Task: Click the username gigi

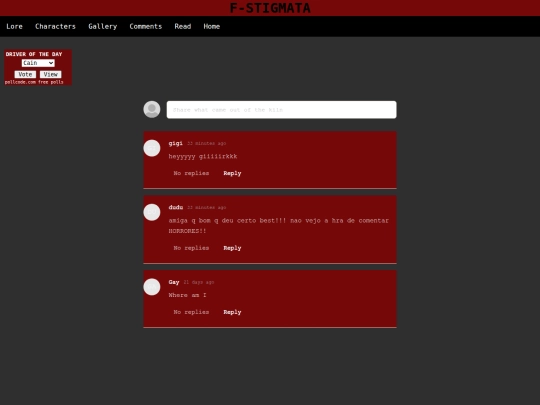Action: coord(176,143)
